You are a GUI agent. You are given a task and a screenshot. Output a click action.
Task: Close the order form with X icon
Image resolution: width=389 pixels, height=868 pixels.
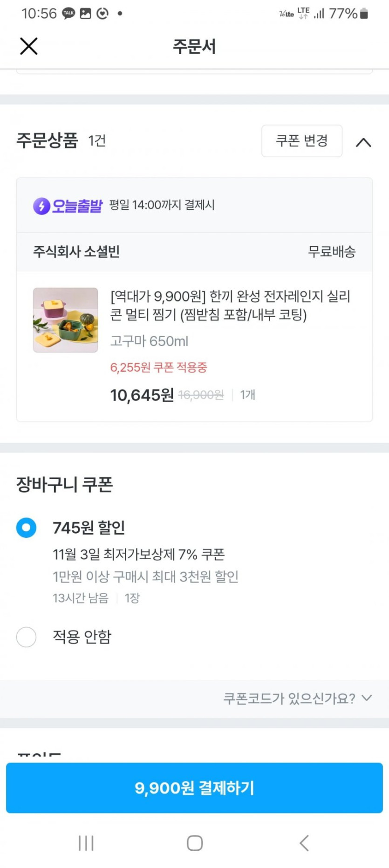[29, 46]
